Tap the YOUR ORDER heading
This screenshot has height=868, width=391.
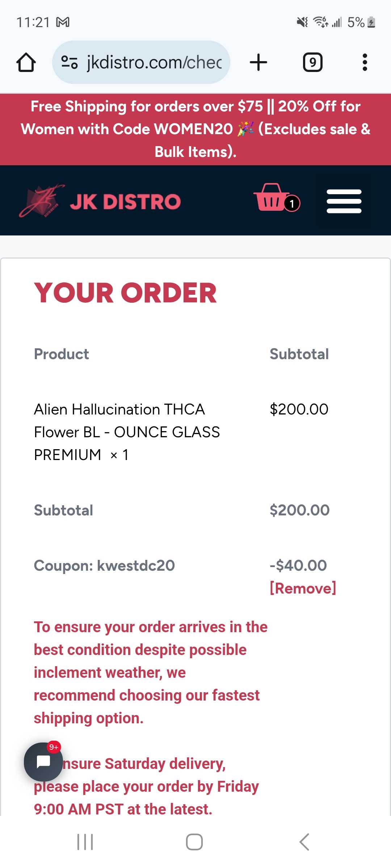(x=125, y=293)
